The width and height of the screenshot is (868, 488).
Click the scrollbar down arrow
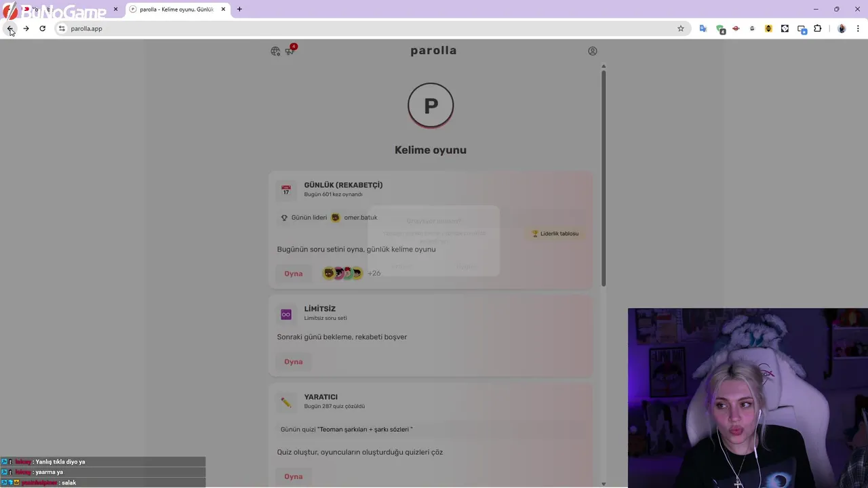pyautogui.click(x=603, y=483)
